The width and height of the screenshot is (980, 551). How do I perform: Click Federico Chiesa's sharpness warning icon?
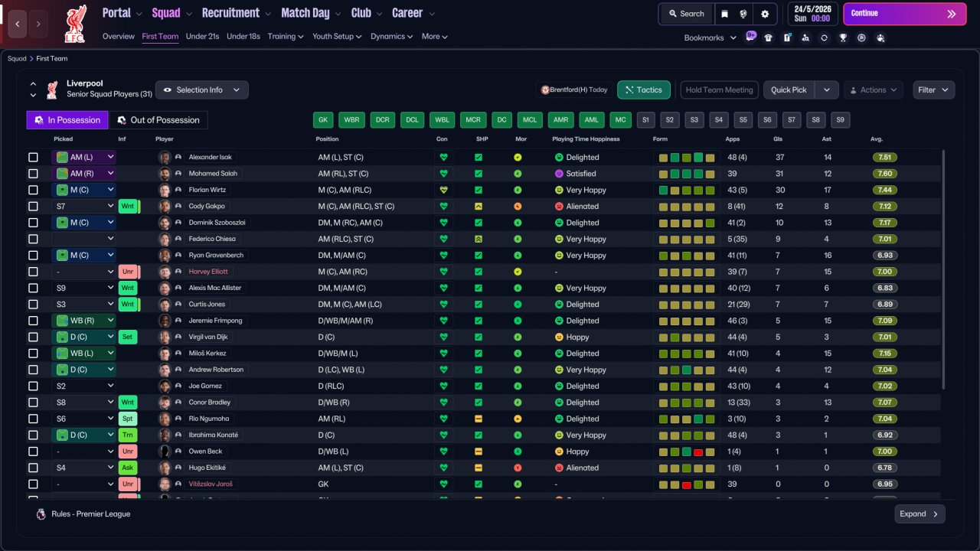coord(479,239)
